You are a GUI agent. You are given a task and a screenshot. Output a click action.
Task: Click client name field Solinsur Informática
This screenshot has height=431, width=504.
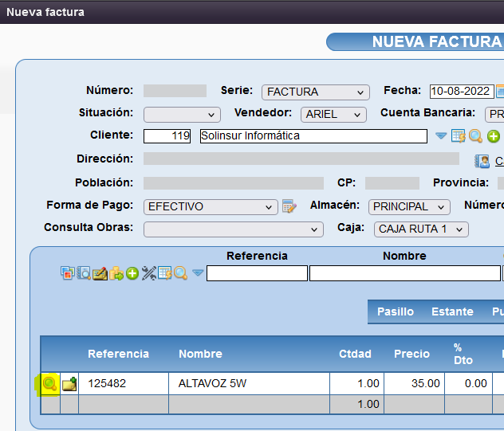[313, 136]
